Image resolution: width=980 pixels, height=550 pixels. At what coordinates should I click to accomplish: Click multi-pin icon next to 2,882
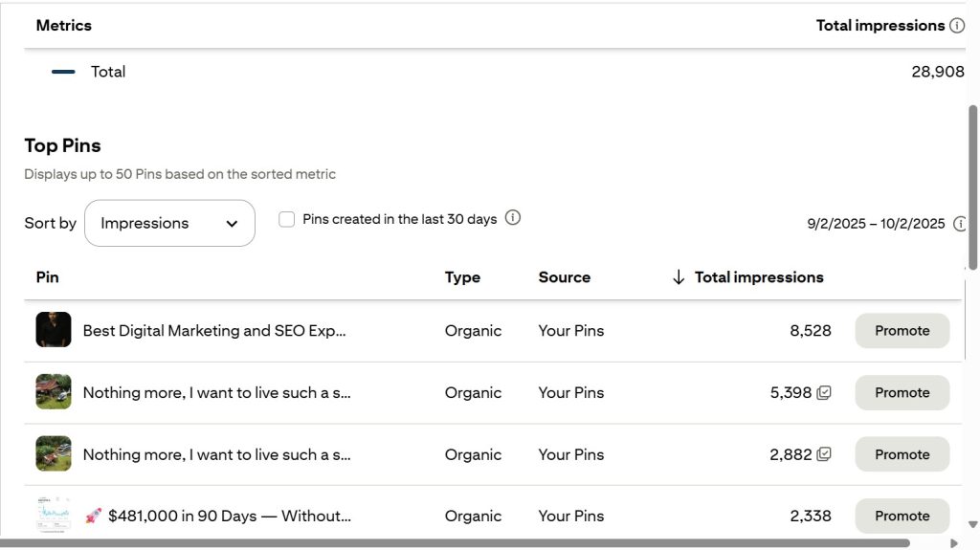click(824, 454)
